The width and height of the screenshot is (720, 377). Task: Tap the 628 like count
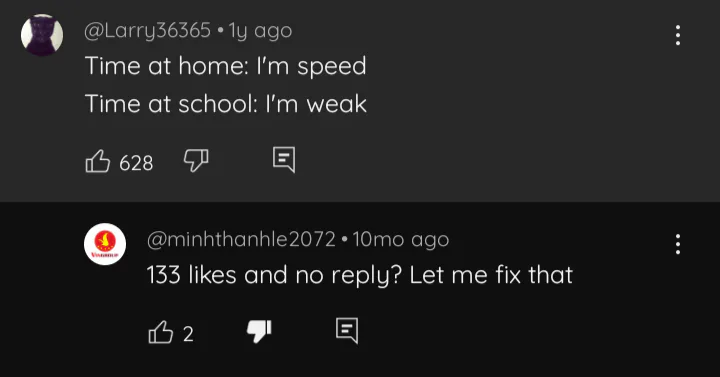136,163
